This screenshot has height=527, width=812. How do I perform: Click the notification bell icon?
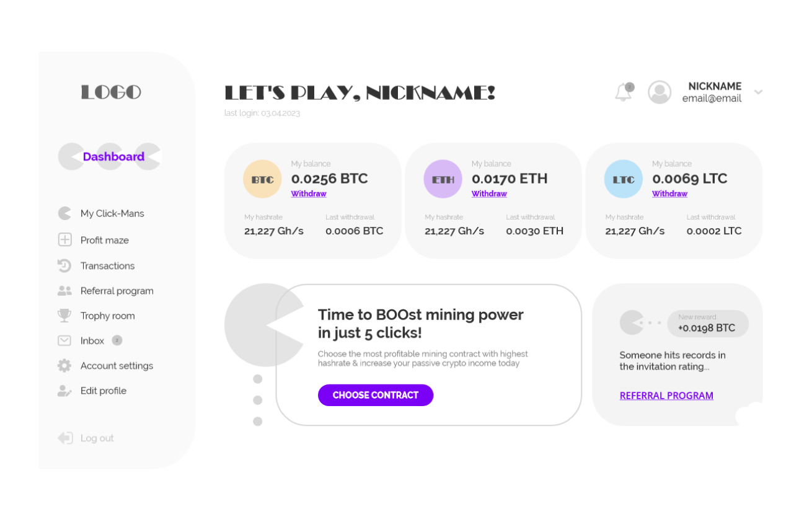pos(623,92)
